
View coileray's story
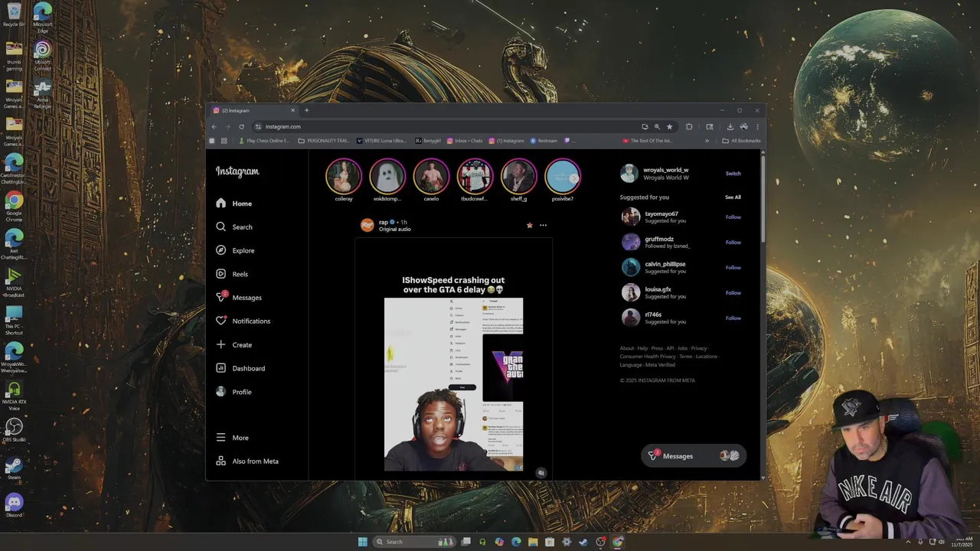344,177
